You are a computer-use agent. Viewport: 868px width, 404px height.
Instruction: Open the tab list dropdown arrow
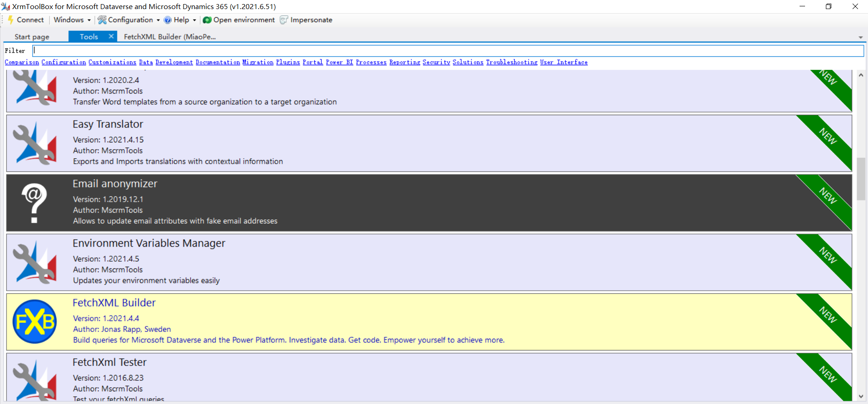pos(860,37)
